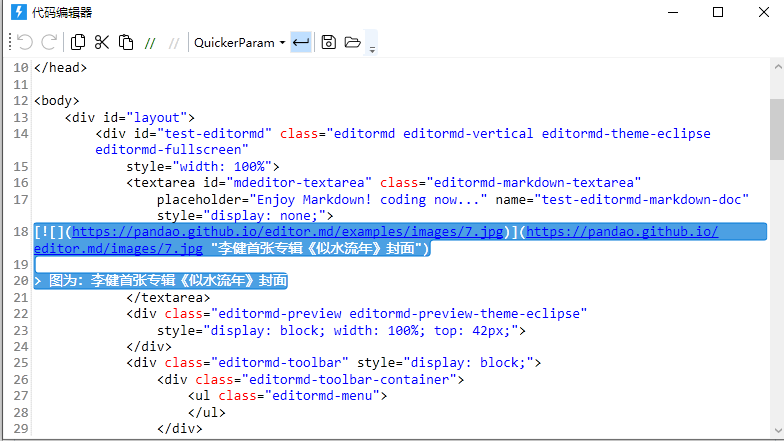Click "Enjoy Markdown! coding now..." placeholder text
Image resolution: width=784 pixels, height=441 pixels.
tap(368, 200)
